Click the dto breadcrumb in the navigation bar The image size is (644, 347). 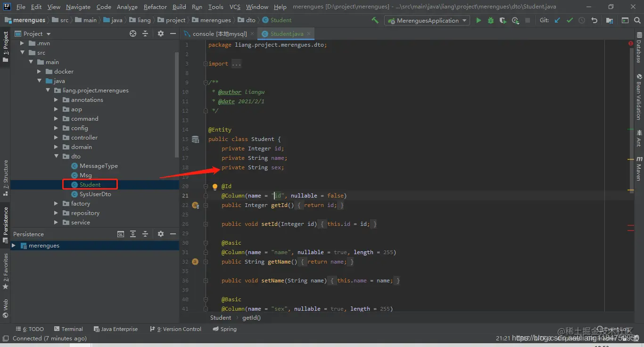point(247,20)
